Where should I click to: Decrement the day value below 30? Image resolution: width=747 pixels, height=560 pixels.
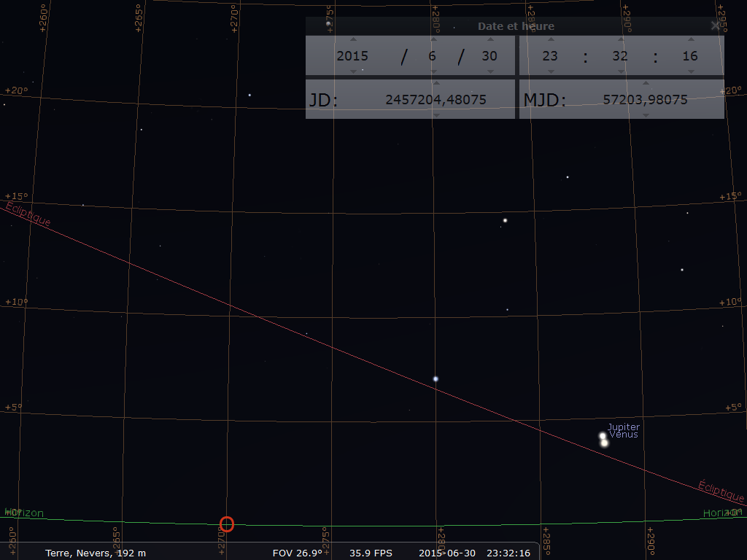click(489, 71)
